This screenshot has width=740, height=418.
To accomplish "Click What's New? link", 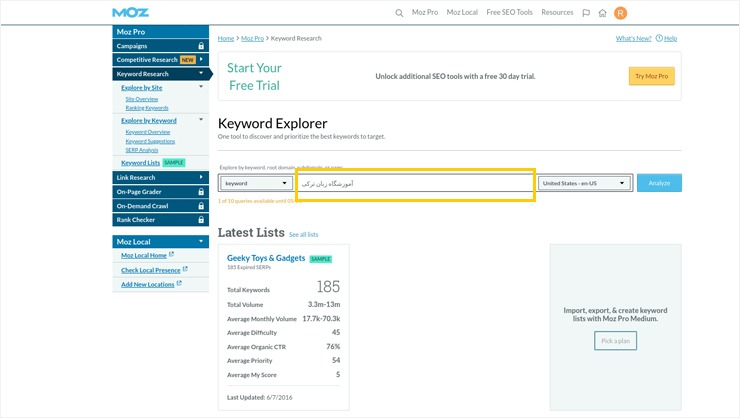I will (633, 39).
